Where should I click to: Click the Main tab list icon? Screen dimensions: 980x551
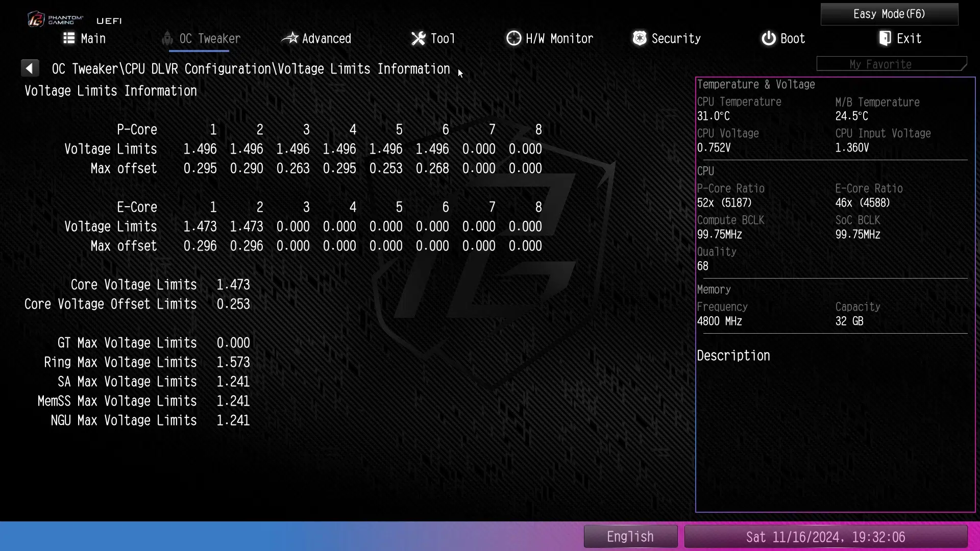[69, 38]
